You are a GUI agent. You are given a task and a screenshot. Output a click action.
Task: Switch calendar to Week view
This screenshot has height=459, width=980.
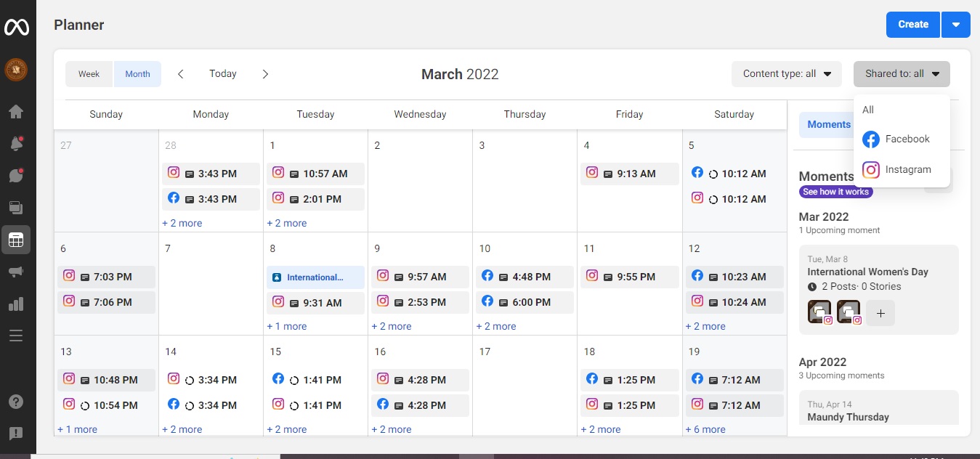point(89,74)
